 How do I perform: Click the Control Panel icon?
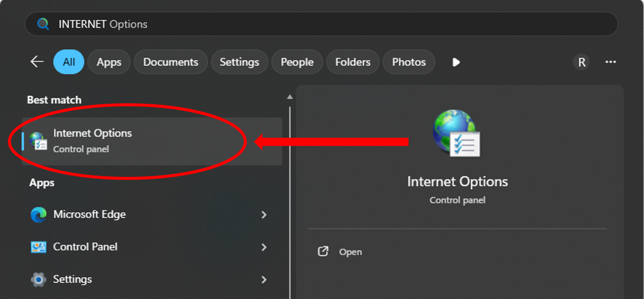[x=39, y=247]
